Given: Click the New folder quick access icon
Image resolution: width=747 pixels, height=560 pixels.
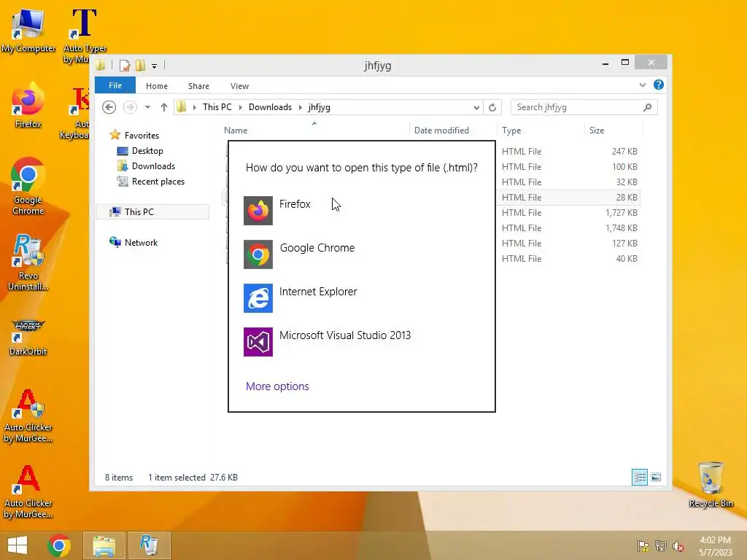Looking at the screenshot, I should click(x=140, y=65).
